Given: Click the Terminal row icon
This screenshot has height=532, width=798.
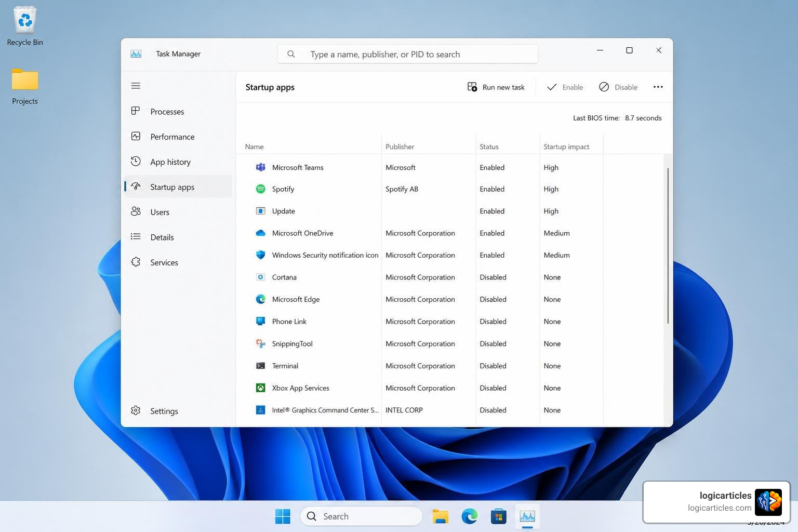Looking at the screenshot, I should click(260, 366).
